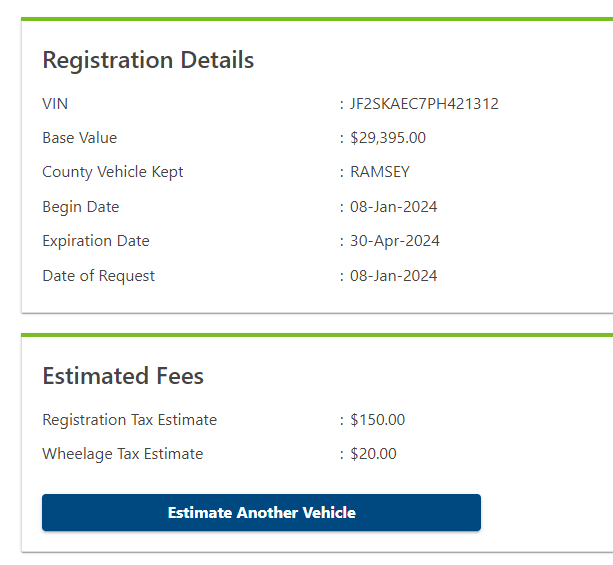Click the County Vehicle Kept label

pyautogui.click(x=113, y=172)
